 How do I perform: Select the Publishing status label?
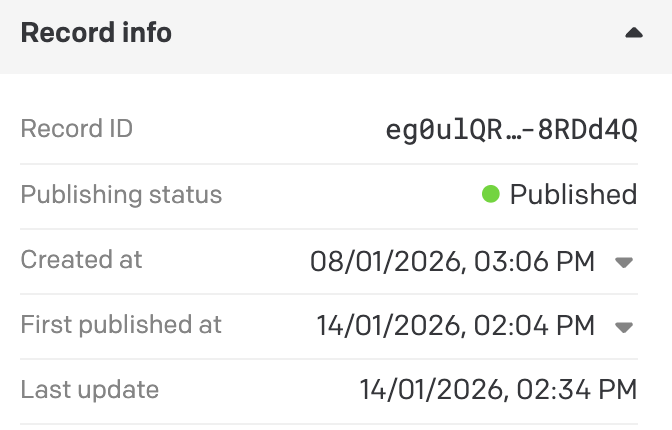[x=122, y=194]
